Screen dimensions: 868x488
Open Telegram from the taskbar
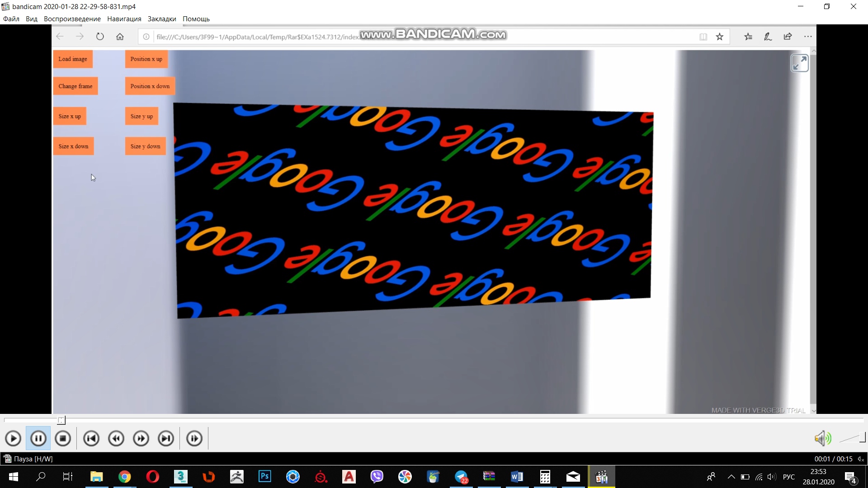[461, 477]
